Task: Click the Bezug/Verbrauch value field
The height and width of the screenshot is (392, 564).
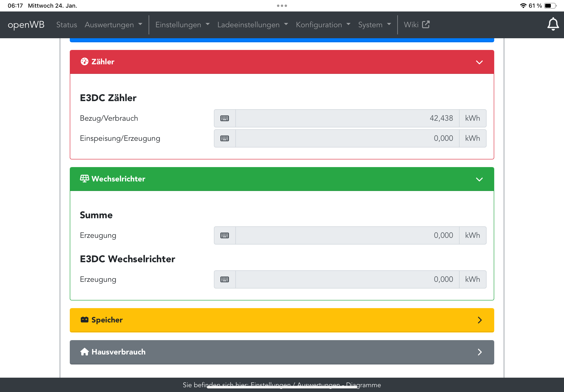Action: (347, 118)
